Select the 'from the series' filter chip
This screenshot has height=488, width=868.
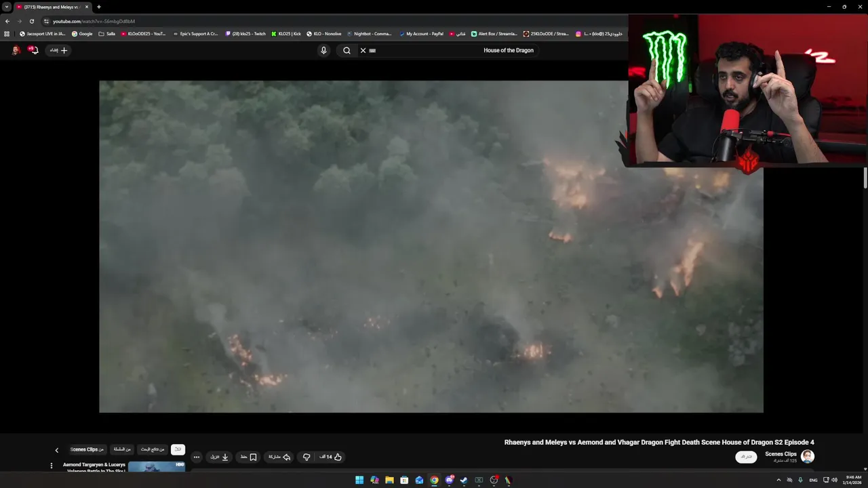tap(122, 449)
